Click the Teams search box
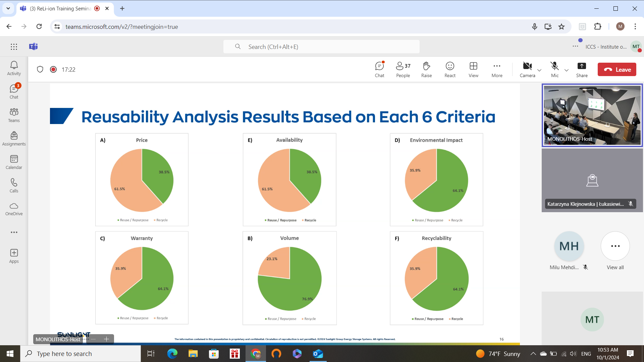Image resolution: width=644 pixels, height=362 pixels. 321,47
